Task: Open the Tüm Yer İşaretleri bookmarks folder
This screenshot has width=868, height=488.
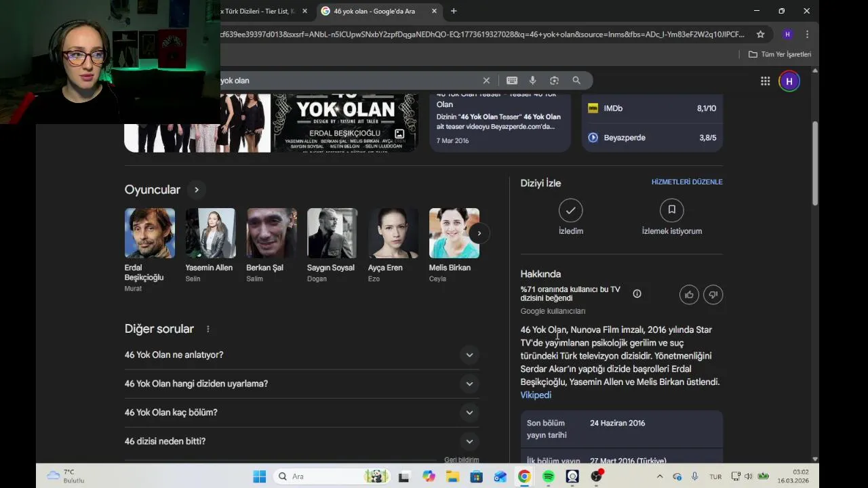Action: pyautogui.click(x=780, y=54)
